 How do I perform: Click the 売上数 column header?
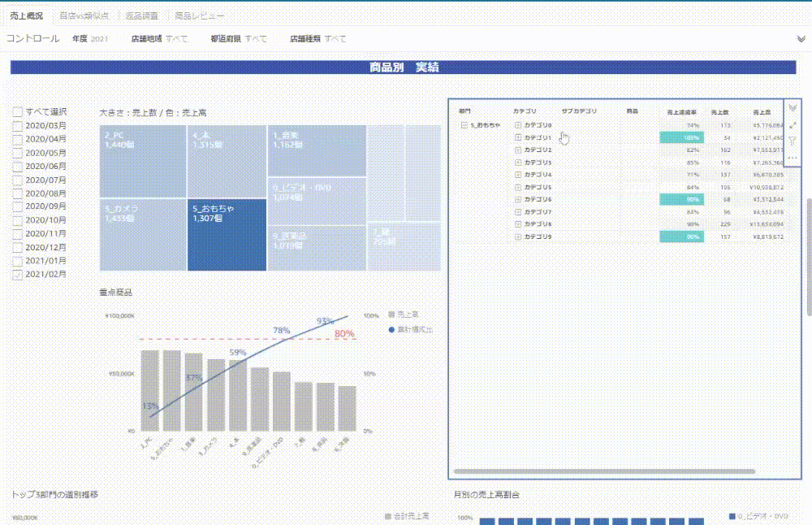coord(719,112)
